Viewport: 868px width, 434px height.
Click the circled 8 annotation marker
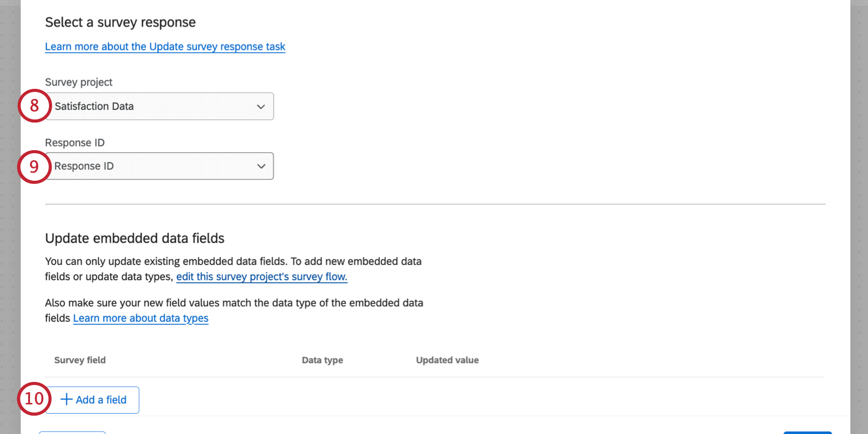(x=33, y=106)
